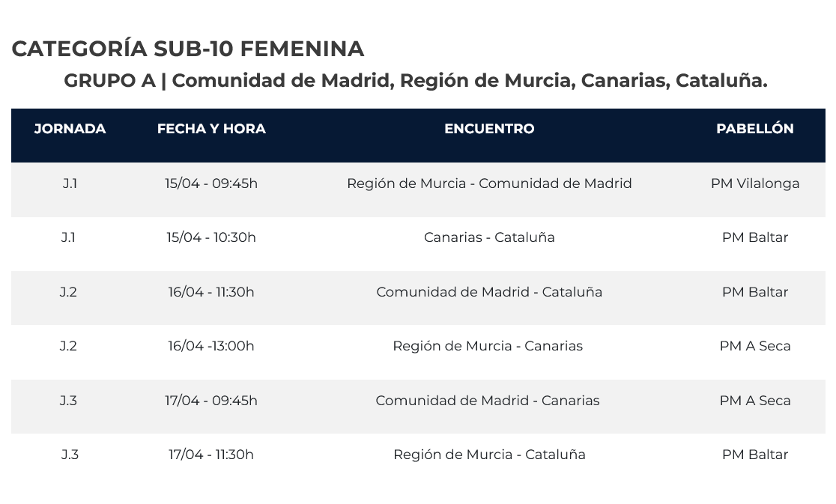Click the 17/04 - 11:30h date cell
The height and width of the screenshot is (504, 836).
point(211,455)
